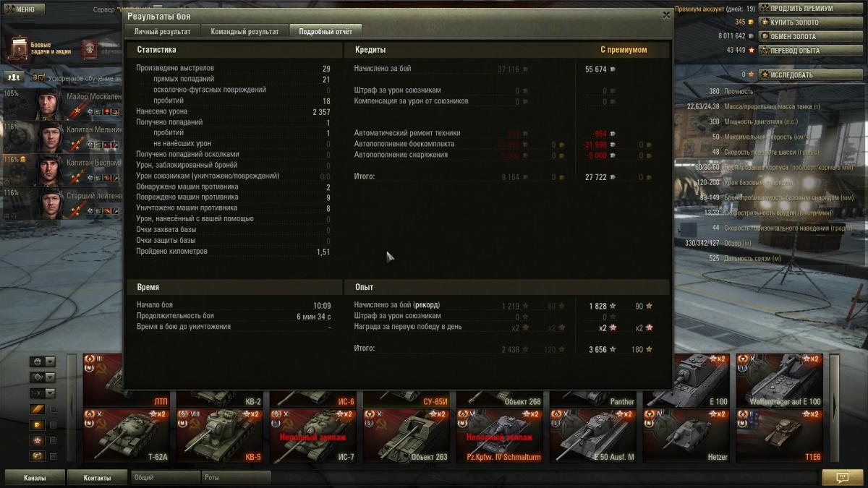
Task: Click the ammo shell filter icon
Action: pos(37,409)
